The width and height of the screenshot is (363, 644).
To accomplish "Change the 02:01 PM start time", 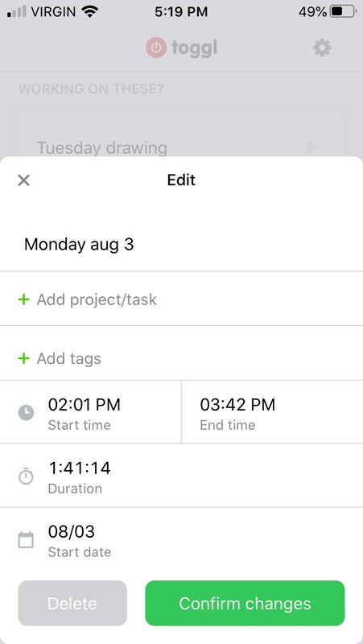I will click(x=90, y=412).
